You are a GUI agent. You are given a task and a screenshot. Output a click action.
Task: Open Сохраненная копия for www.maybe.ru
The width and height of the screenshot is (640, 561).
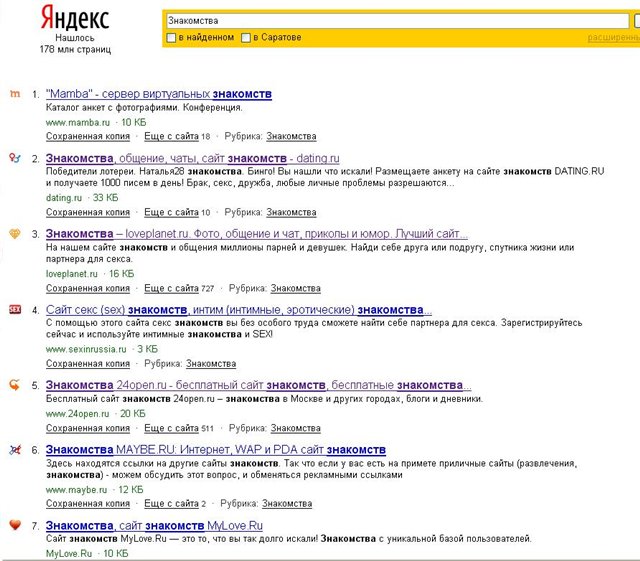[x=88, y=503]
